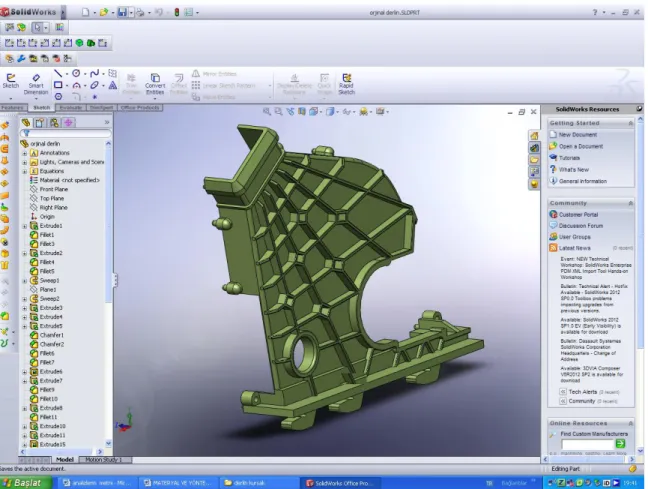Click the Design Library folder icon in the task pane
648x489 pixels.
tap(534, 160)
